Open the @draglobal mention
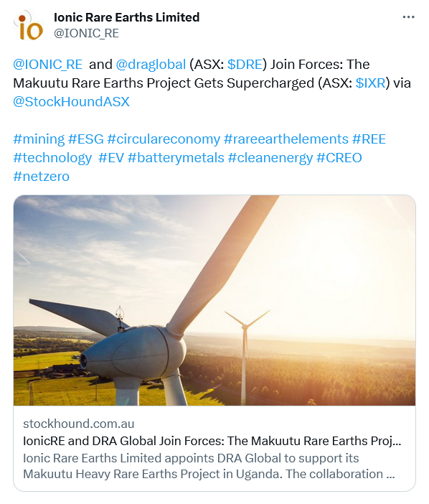429x504 pixels. pyautogui.click(x=151, y=65)
